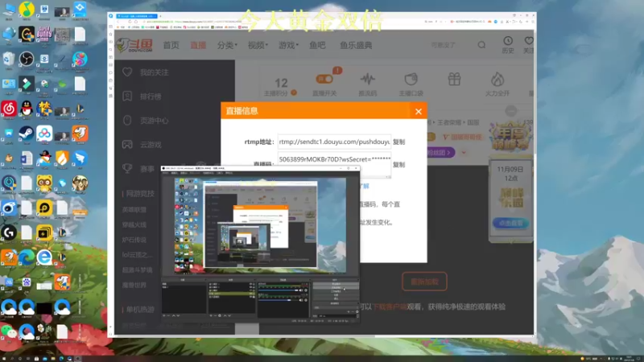This screenshot has height=362, width=644.
Task: Click the stream code text field
Action: pos(334,164)
